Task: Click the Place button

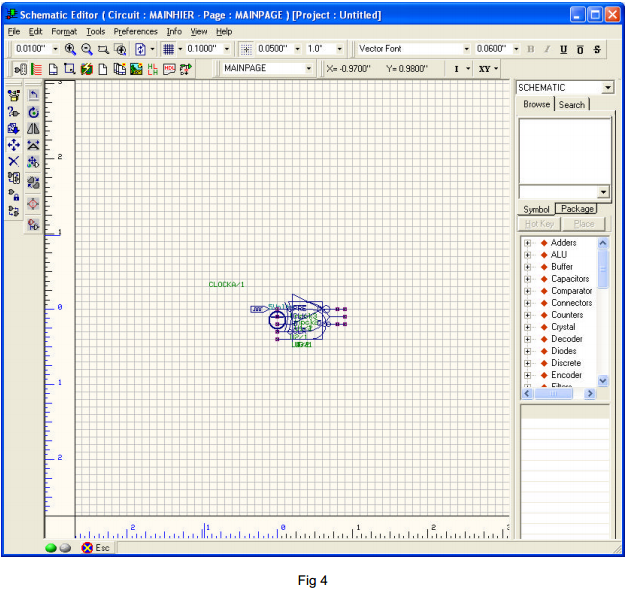Action: tap(584, 224)
